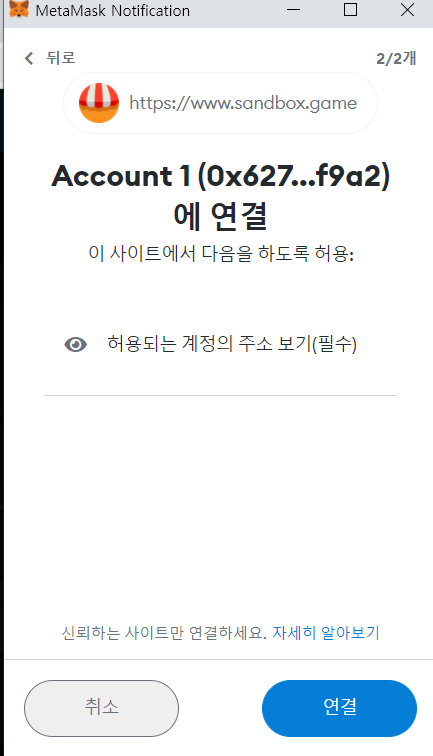Screen dimensions: 433x756
Task: Click the 2/2개 step counter
Action: pyautogui.click(x=396, y=58)
